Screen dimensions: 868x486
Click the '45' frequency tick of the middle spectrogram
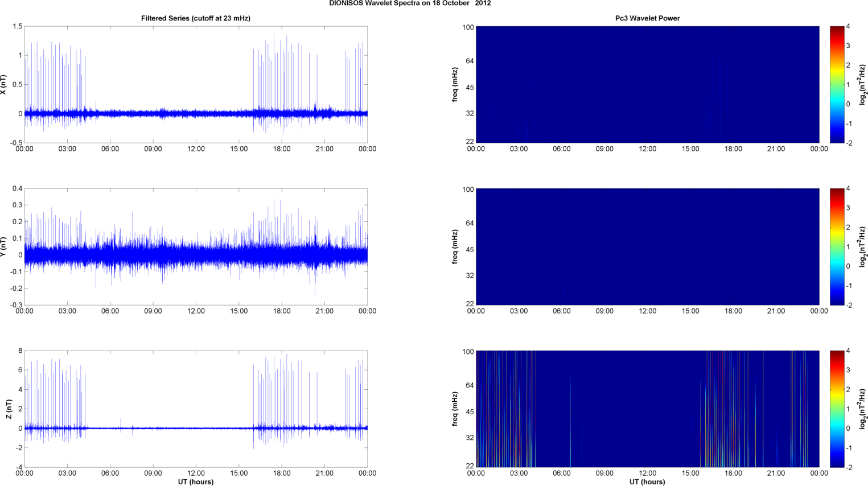pyautogui.click(x=469, y=250)
